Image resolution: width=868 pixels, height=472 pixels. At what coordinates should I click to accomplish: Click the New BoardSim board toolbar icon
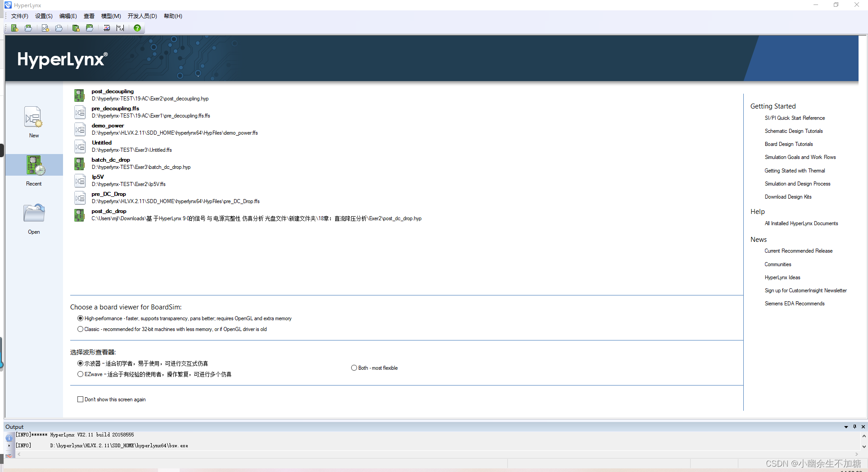click(x=14, y=28)
